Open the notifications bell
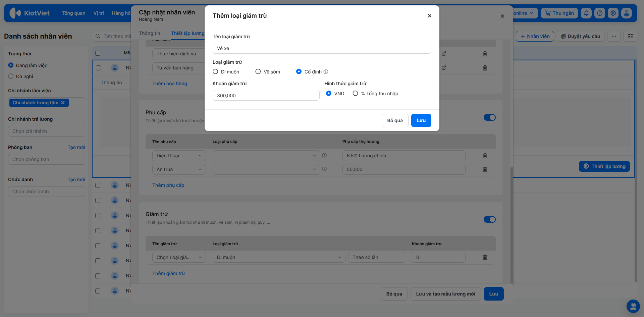 [586, 13]
